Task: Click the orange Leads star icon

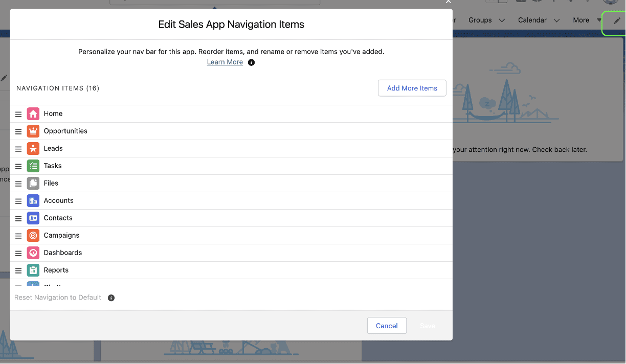Action: [33, 149]
